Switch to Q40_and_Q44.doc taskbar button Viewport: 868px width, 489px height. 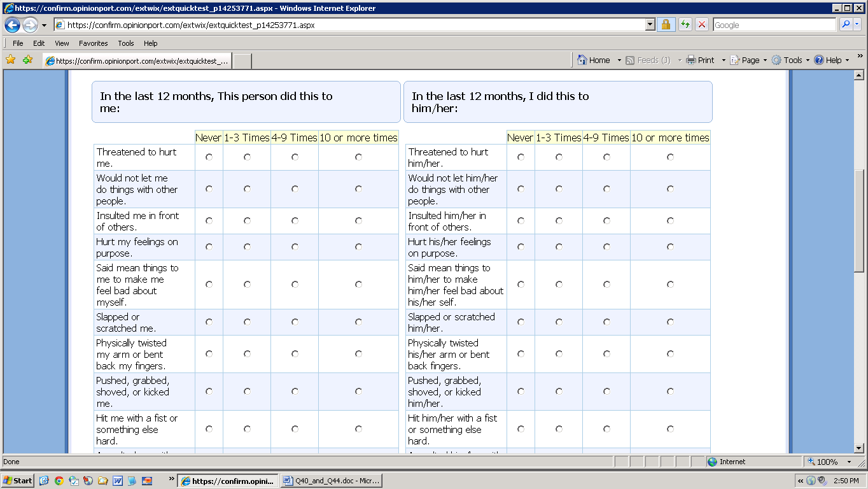(332, 481)
